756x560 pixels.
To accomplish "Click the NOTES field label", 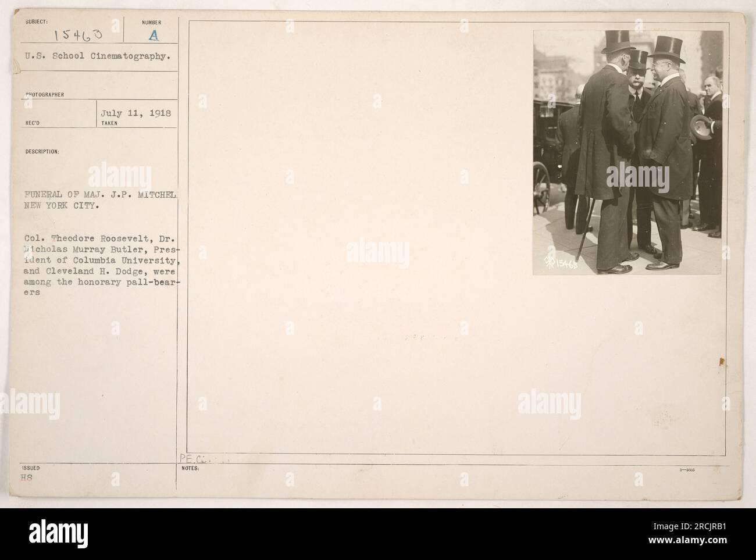I will point(190,468).
